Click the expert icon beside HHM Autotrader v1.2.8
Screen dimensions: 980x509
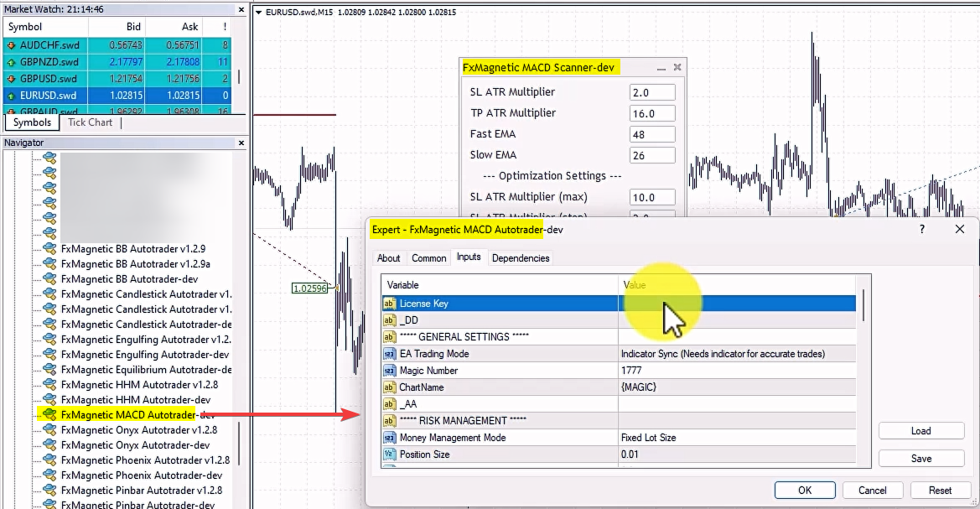tap(49, 385)
